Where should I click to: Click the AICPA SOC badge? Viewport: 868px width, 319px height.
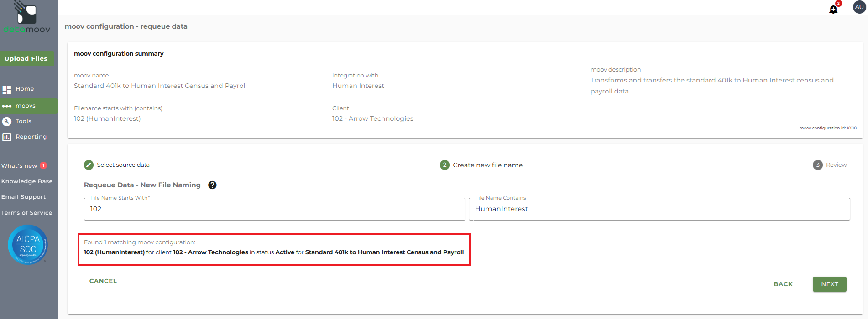(x=28, y=245)
